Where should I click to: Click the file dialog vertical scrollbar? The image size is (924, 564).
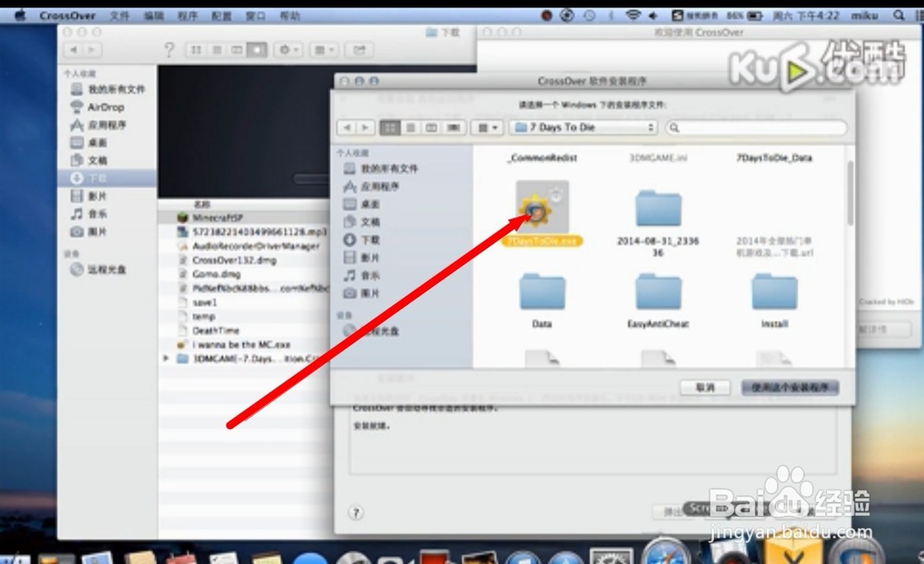[850, 193]
